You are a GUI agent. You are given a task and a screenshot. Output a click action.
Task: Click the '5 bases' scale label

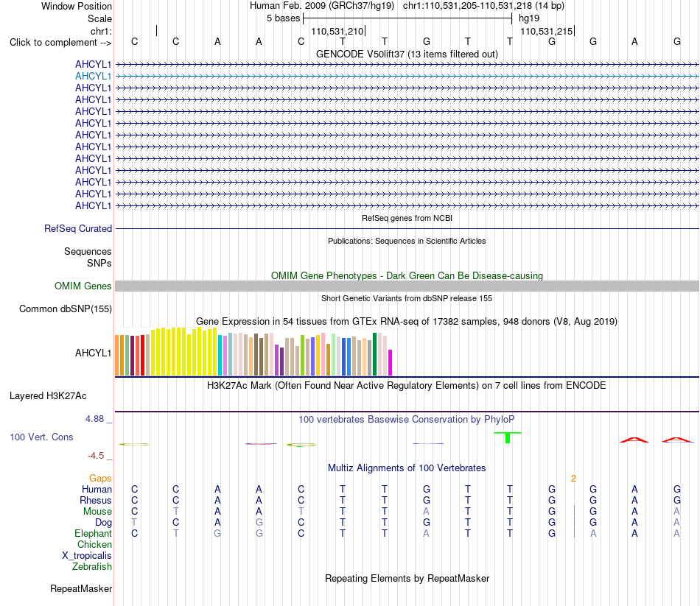284,18
